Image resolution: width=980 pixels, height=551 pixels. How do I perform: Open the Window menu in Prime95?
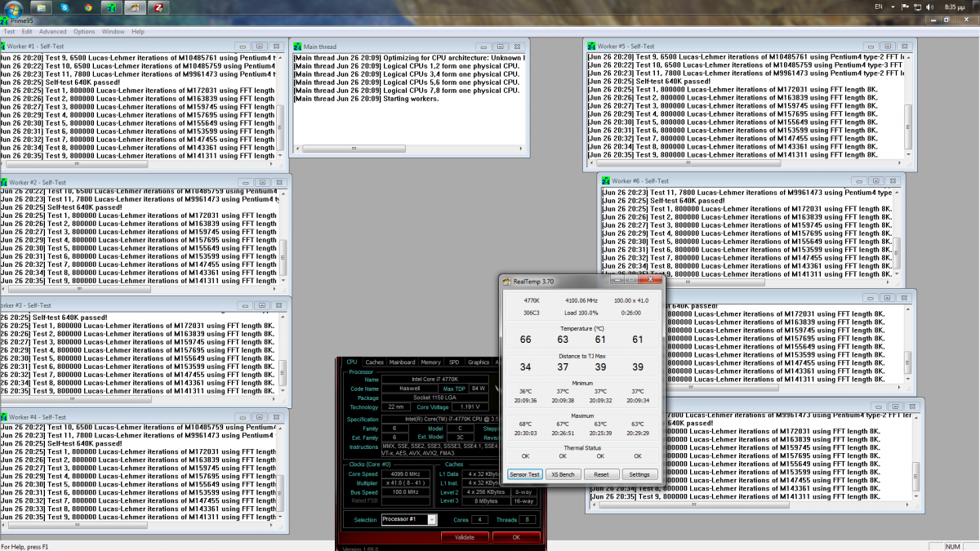114,32
